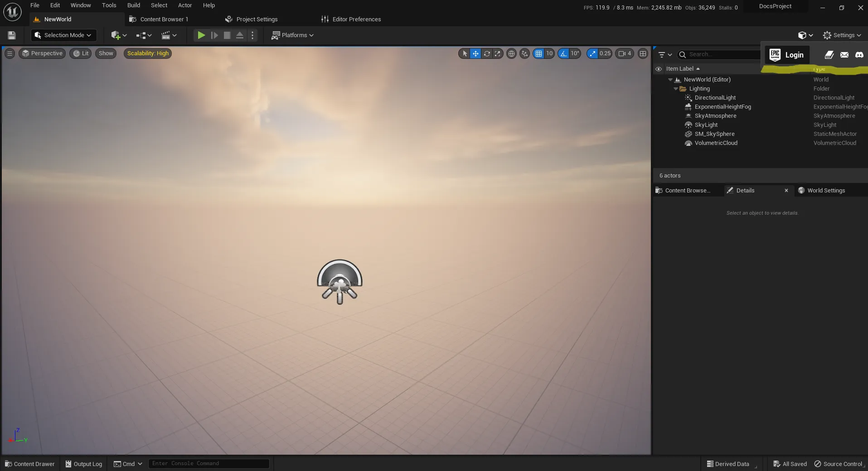The image size is (868, 471).
Task: Toggle surface snapping with globe icon
Action: tap(512, 53)
